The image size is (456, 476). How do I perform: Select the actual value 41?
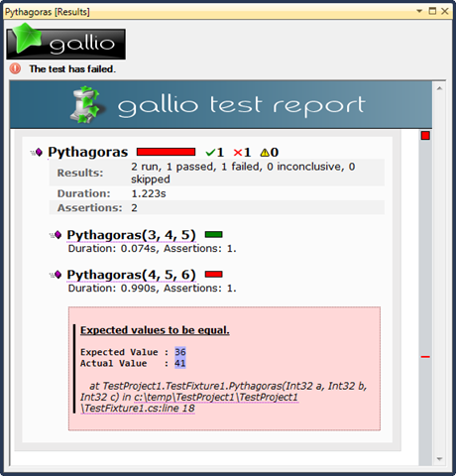click(x=180, y=363)
